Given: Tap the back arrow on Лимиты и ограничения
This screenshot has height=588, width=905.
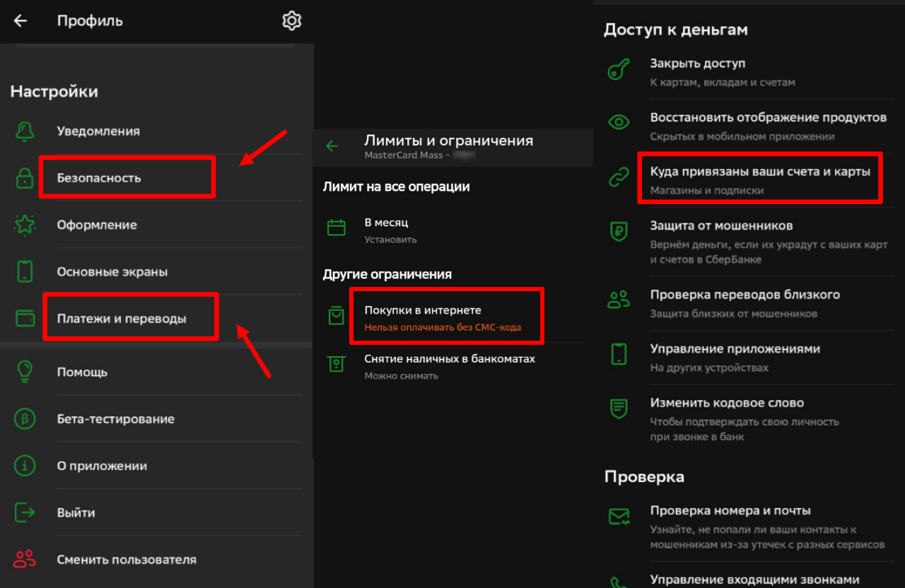Looking at the screenshot, I should tap(332, 145).
